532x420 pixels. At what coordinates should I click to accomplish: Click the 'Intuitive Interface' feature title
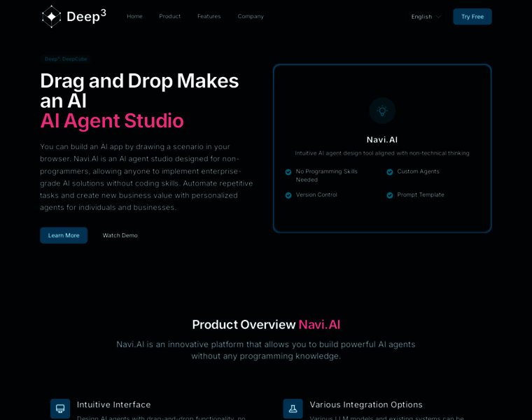[x=113, y=405]
